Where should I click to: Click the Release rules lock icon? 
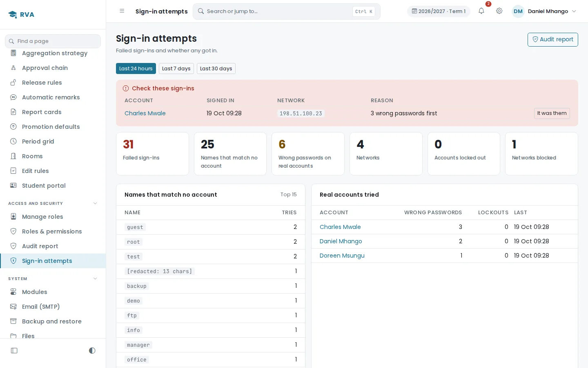(13, 83)
